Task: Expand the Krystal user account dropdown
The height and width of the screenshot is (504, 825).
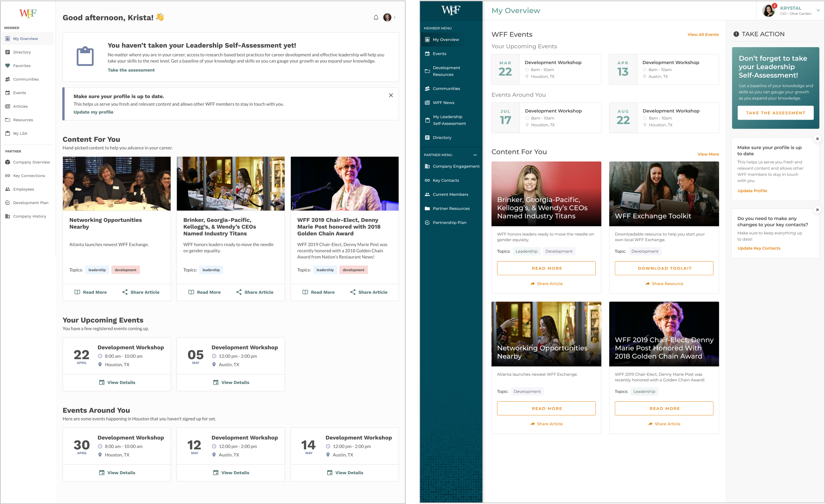Action: tap(818, 11)
